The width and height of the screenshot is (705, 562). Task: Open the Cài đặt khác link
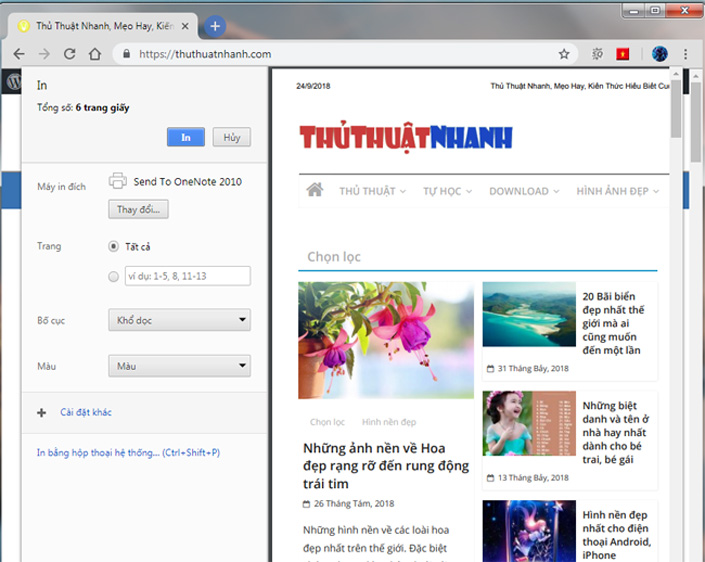tap(86, 412)
